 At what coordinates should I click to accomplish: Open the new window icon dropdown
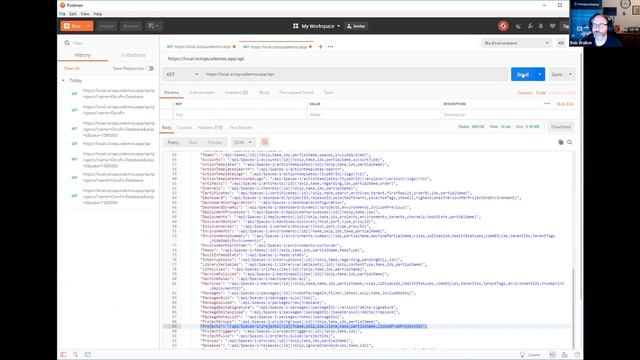pos(153,26)
